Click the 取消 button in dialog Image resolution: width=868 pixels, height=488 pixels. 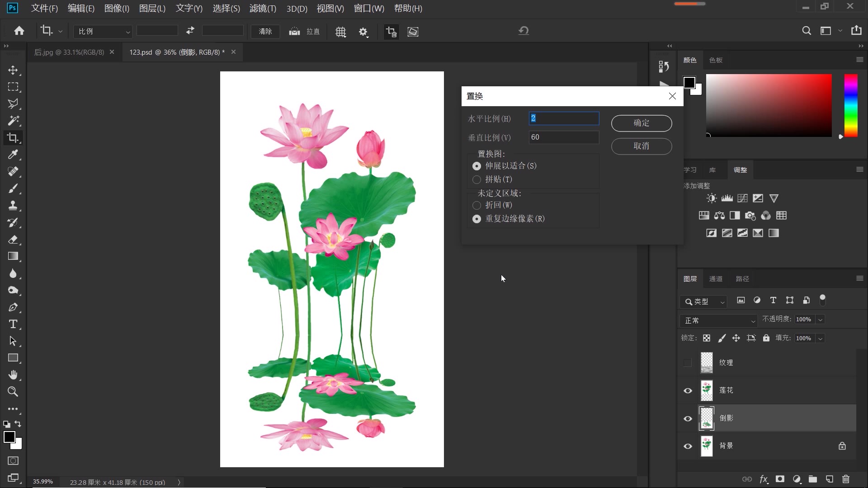coord(641,146)
